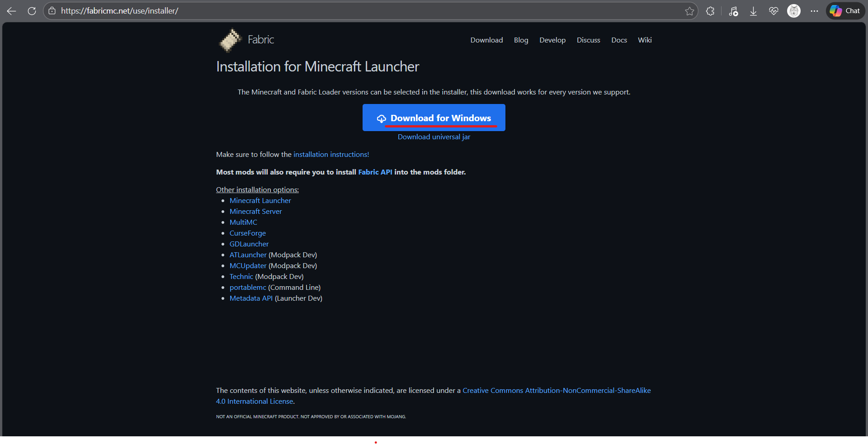Show browser downloads via the arrow icon
This screenshot has height=444, width=868.
(753, 11)
